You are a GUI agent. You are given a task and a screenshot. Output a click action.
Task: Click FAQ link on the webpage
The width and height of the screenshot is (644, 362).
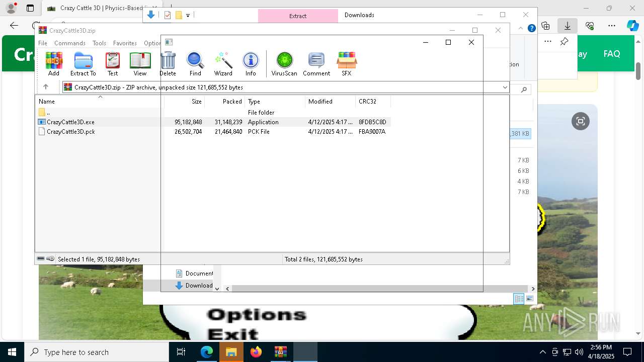coord(612,54)
